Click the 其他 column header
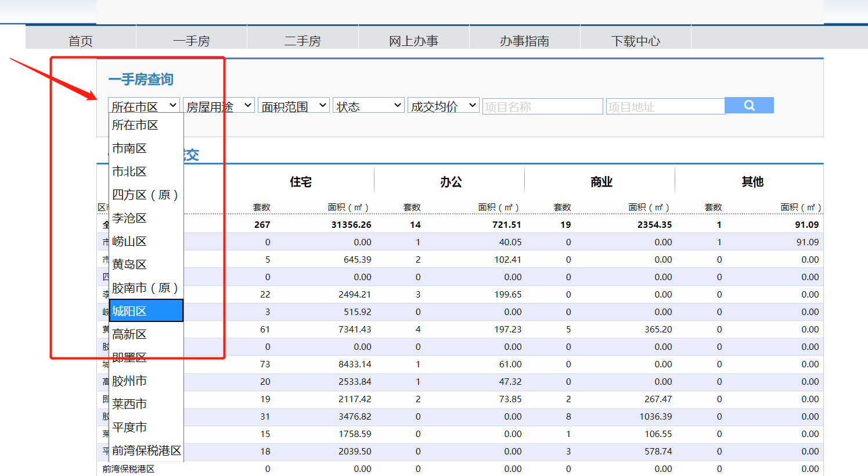Screen dimensions: 868x476 coord(752,182)
